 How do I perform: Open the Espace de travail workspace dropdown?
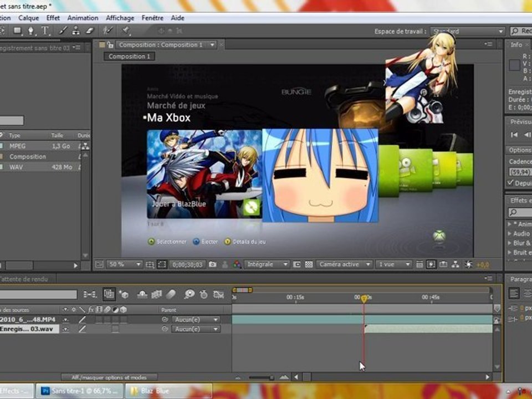point(468,31)
